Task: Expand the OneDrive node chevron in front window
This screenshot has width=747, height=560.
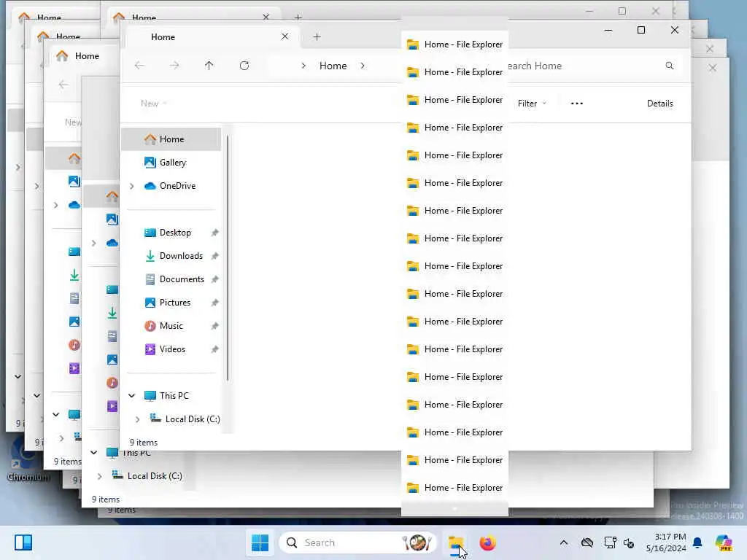Action: [x=132, y=186]
